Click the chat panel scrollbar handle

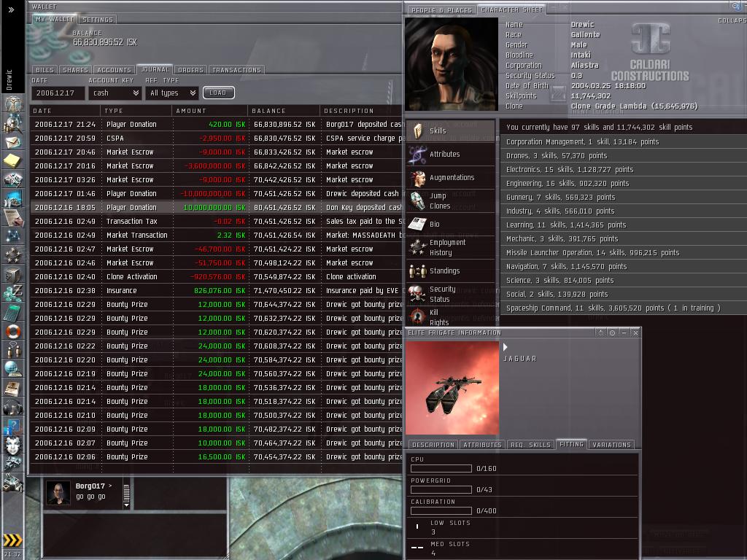pyautogui.click(x=126, y=492)
